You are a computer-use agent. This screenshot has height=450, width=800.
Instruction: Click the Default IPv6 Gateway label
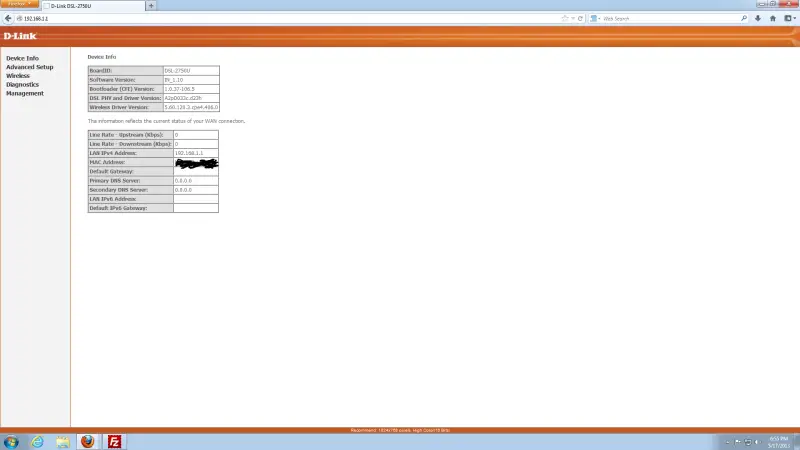[118, 208]
